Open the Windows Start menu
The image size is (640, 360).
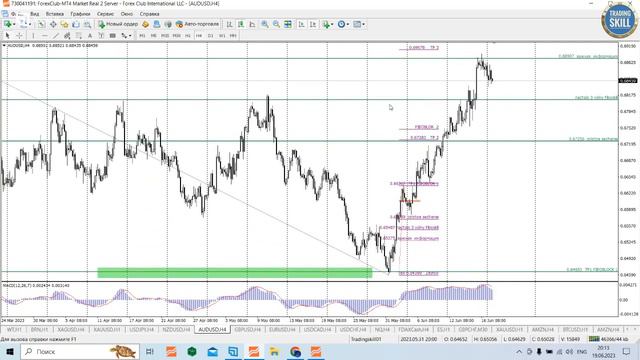click(10, 351)
